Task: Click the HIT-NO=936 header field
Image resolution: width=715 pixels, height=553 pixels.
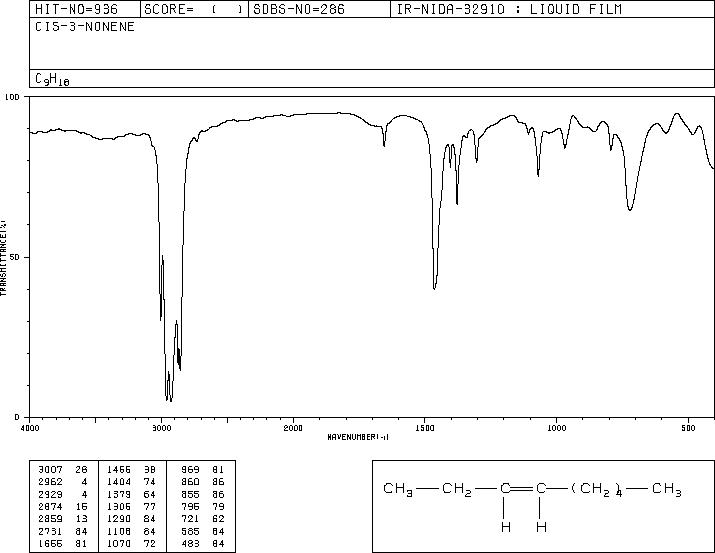Action: pos(85,9)
